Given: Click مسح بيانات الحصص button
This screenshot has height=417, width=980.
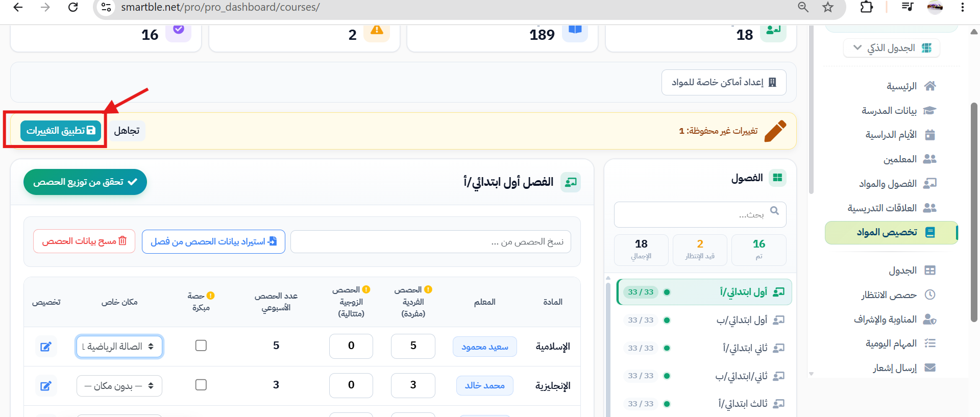Looking at the screenshot, I should (x=84, y=241).
